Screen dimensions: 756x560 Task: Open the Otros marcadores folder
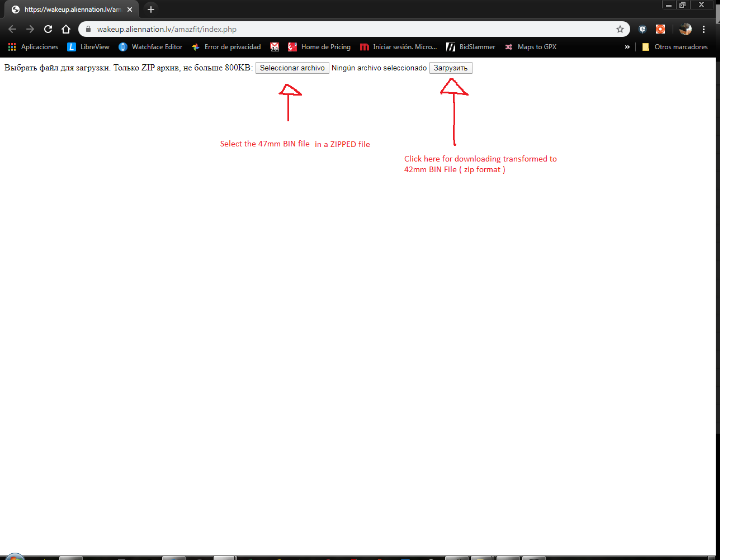pos(675,47)
